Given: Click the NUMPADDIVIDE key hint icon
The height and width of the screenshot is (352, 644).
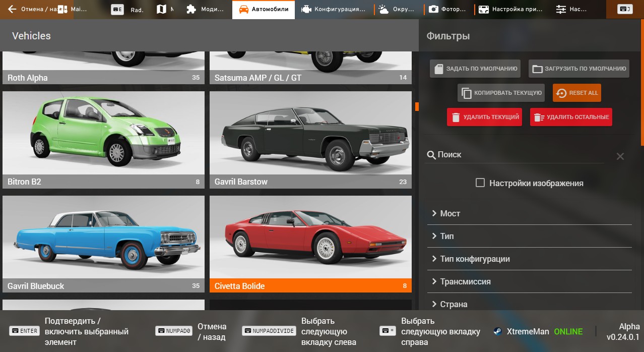Looking at the screenshot, I should pos(269,331).
